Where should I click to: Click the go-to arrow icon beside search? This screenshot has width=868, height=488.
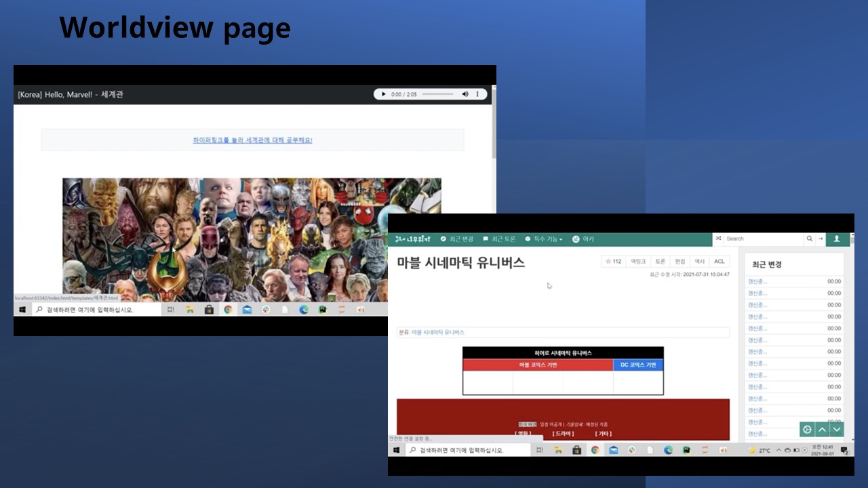820,239
